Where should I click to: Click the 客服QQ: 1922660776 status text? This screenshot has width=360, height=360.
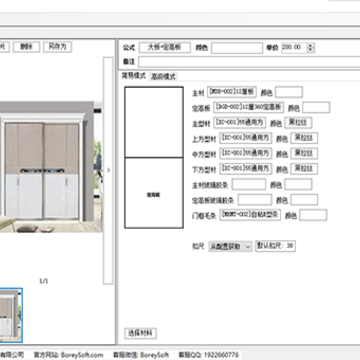[208, 355]
